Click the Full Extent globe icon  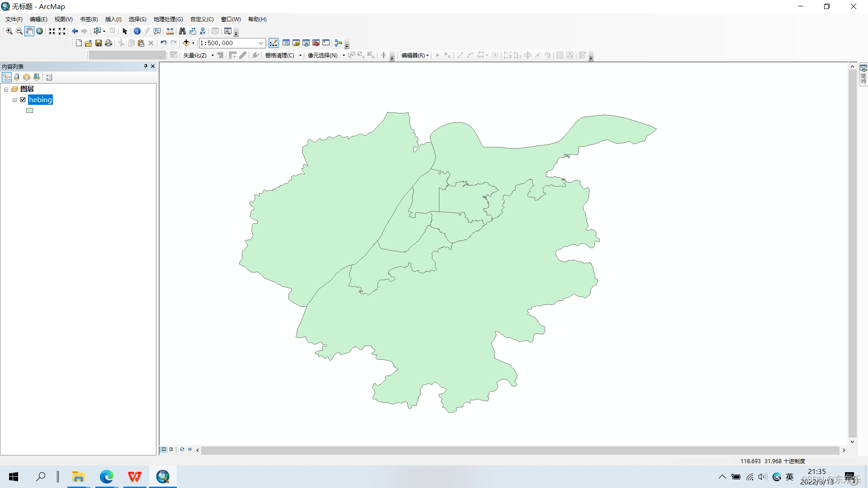40,31
